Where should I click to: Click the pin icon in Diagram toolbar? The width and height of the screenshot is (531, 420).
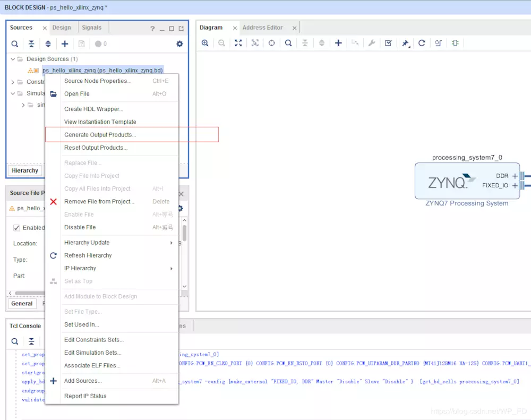pyautogui.click(x=405, y=44)
